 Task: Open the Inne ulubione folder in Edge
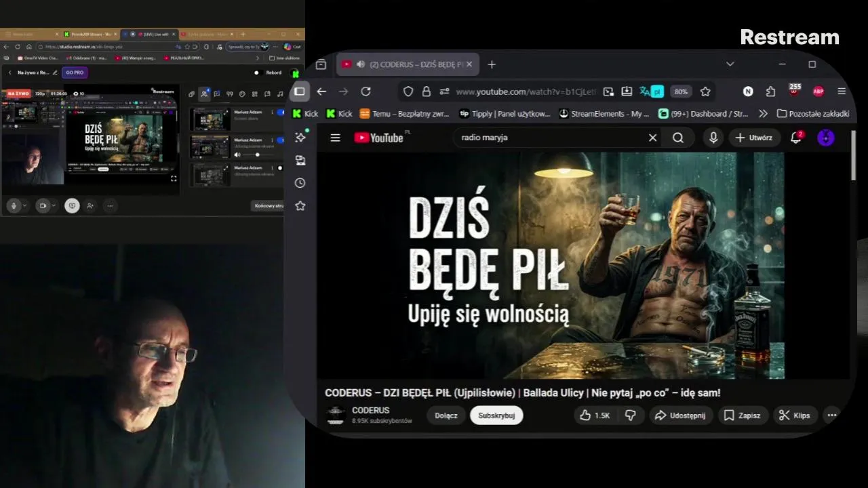[x=285, y=58]
